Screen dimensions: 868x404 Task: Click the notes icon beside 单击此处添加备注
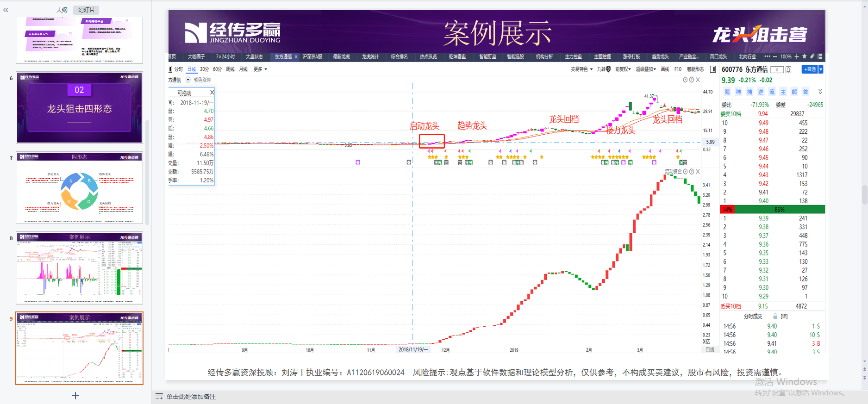coord(159,397)
